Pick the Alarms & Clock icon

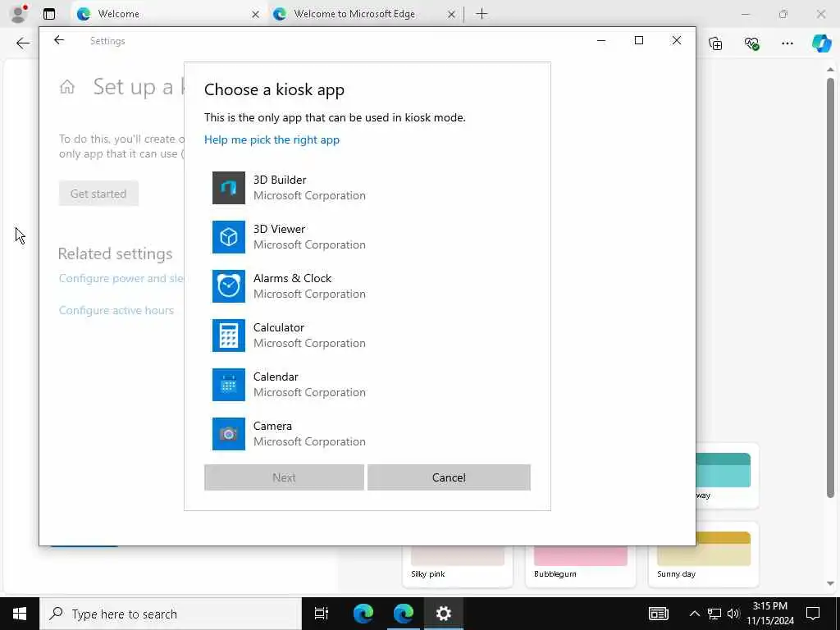(x=229, y=286)
